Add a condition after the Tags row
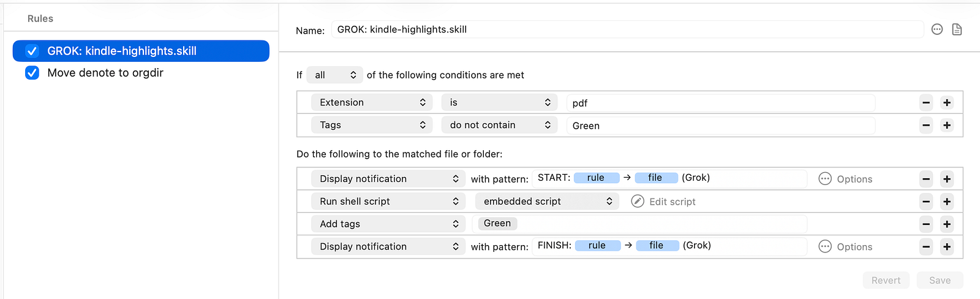The image size is (980, 299). [x=947, y=126]
